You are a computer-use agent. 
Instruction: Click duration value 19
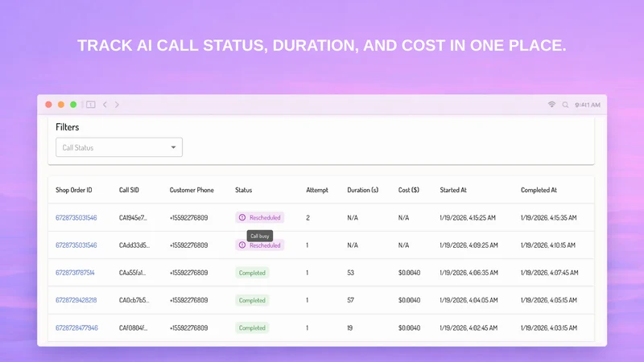pos(350,327)
